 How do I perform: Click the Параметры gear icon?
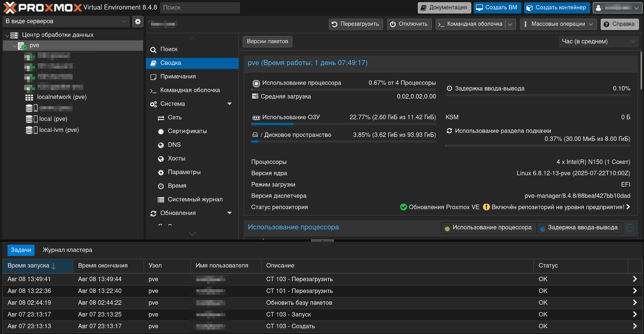click(161, 173)
